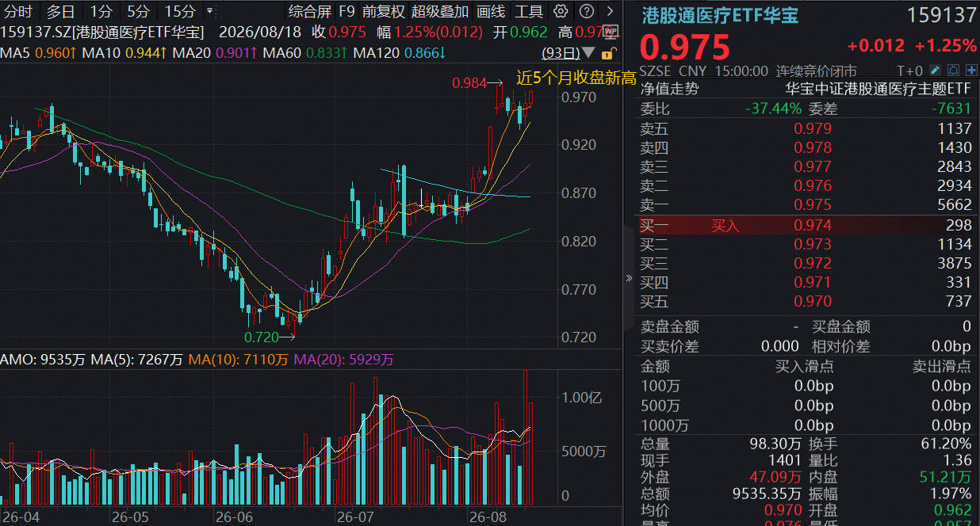Viewport: 980px width, 526px height.
Task: Add to watchlist with plus icon
Action: (970, 71)
